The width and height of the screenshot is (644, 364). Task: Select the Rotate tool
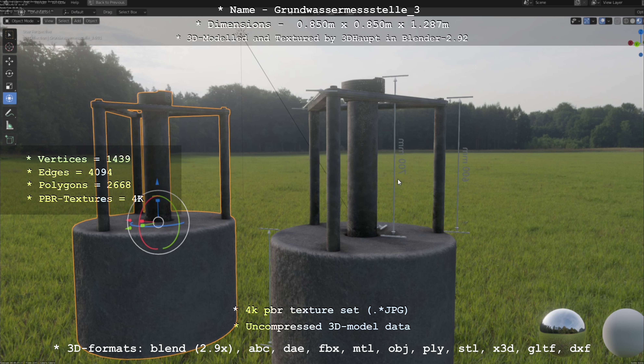tap(9, 73)
